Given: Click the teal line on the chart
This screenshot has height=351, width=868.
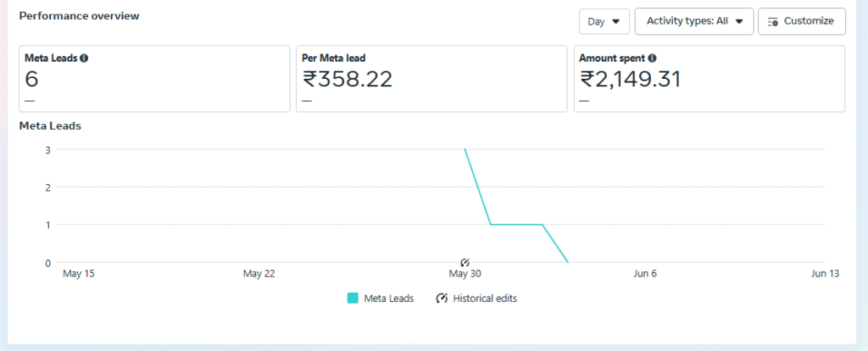Looking at the screenshot, I should pos(515,225).
